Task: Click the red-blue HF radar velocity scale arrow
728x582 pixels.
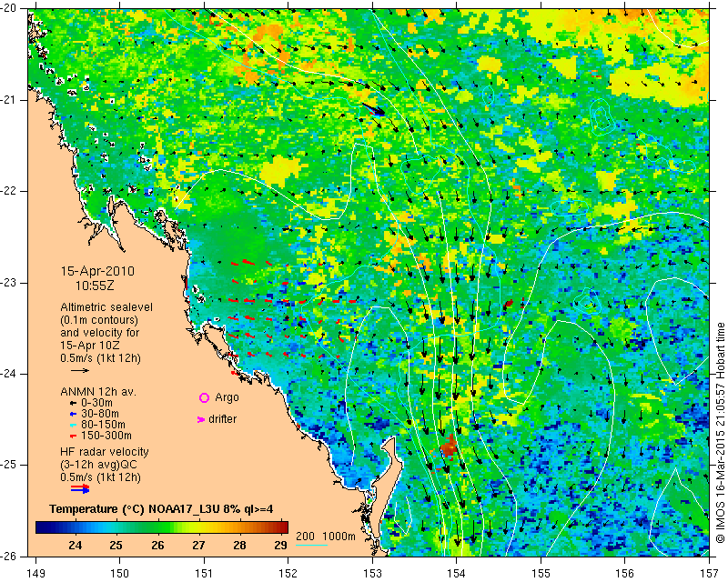Action: coord(80,488)
